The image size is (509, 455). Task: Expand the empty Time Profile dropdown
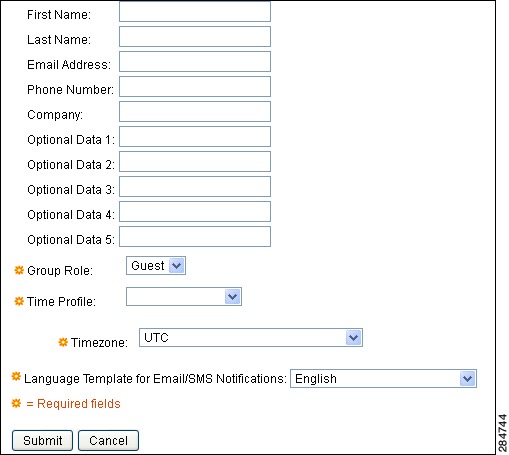coord(184,297)
